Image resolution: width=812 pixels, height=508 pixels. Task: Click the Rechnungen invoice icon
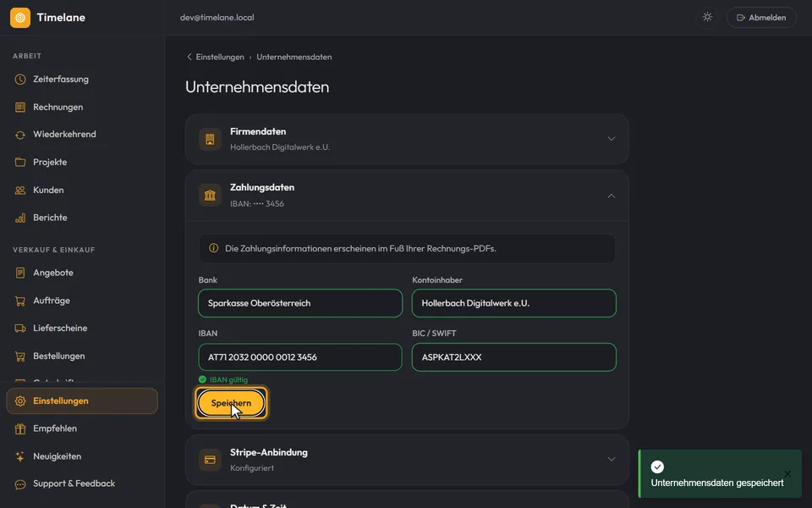coord(20,108)
